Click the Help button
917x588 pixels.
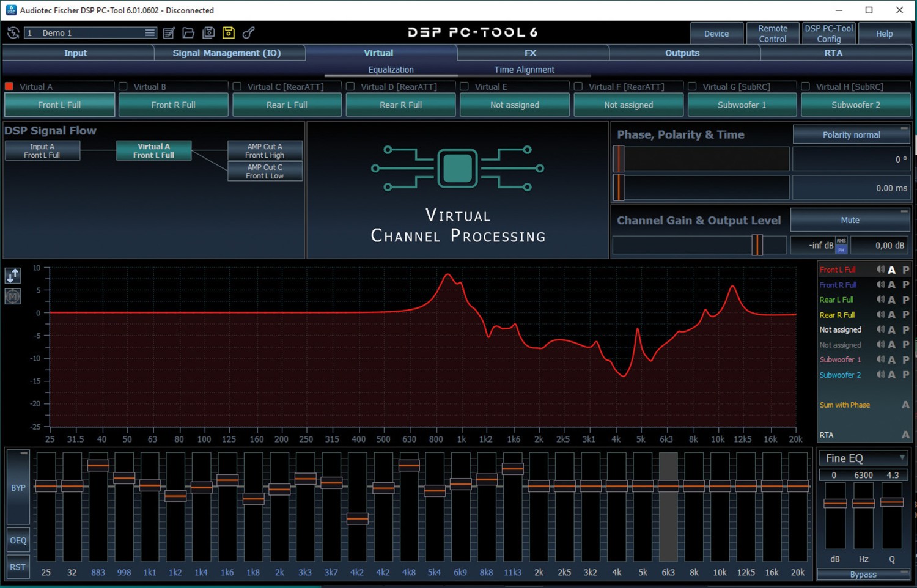point(885,34)
